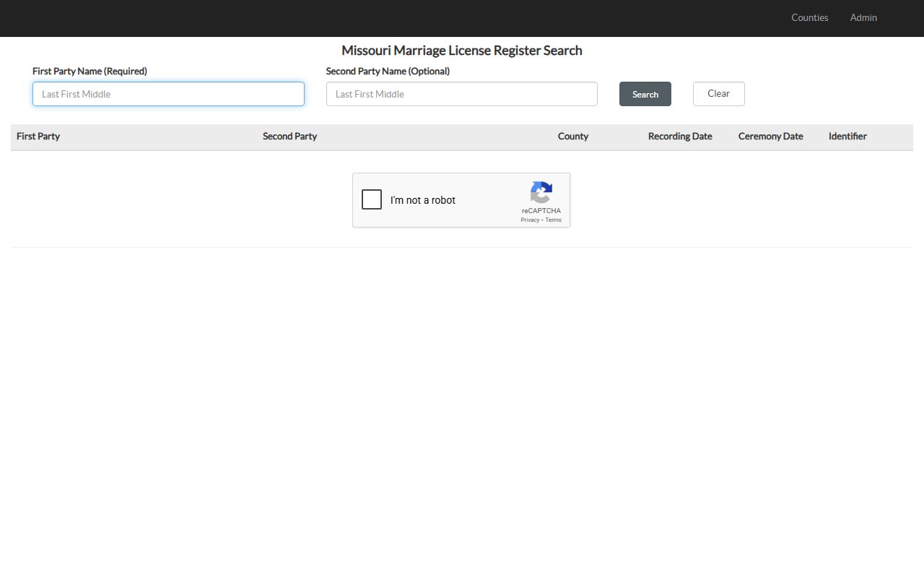Click the Clear button
The image size is (924, 578).
pos(718,94)
